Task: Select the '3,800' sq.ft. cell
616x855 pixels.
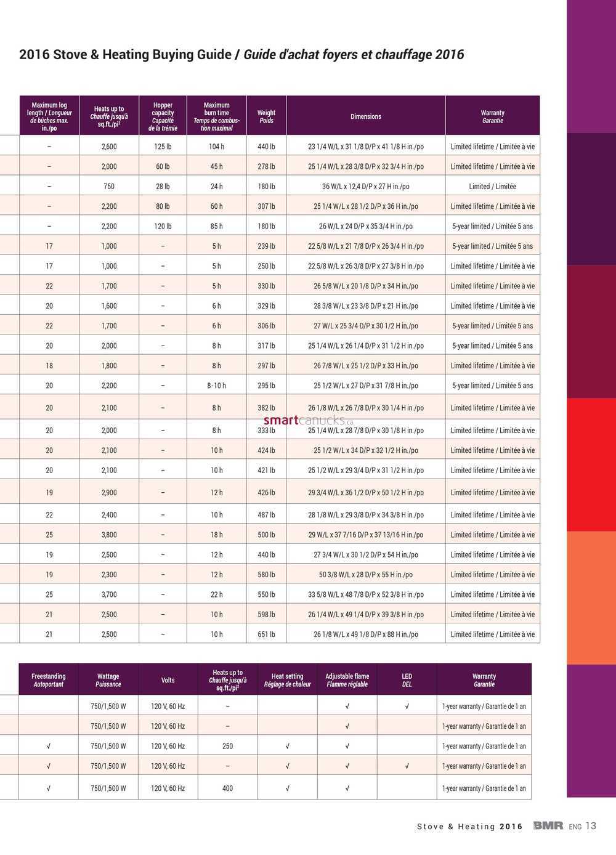Action: [109, 535]
